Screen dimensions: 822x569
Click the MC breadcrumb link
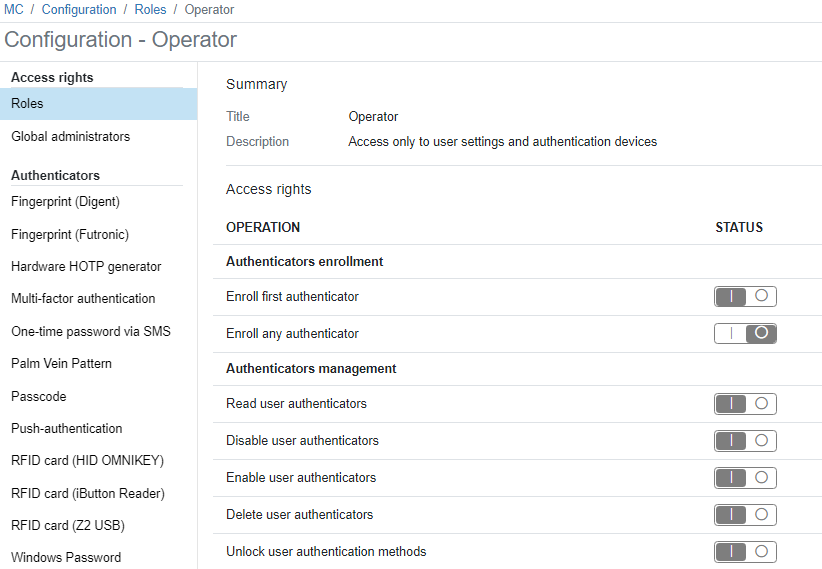point(14,9)
